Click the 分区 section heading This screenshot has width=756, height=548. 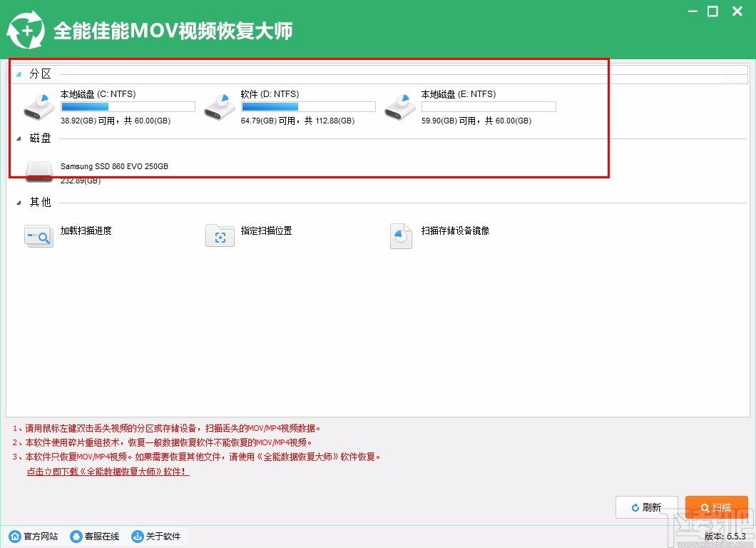pos(40,73)
